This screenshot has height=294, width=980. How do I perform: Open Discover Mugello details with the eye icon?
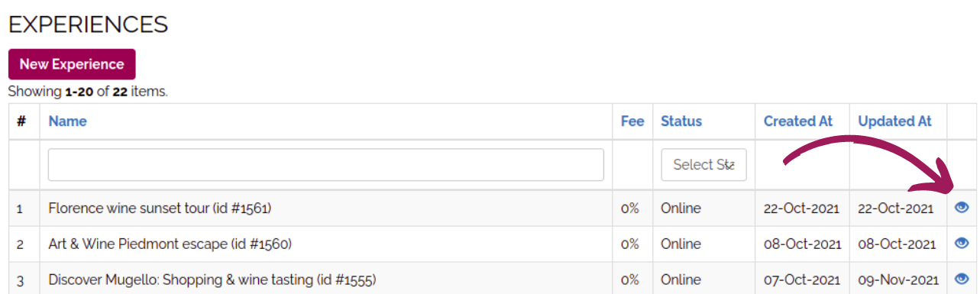point(962,279)
